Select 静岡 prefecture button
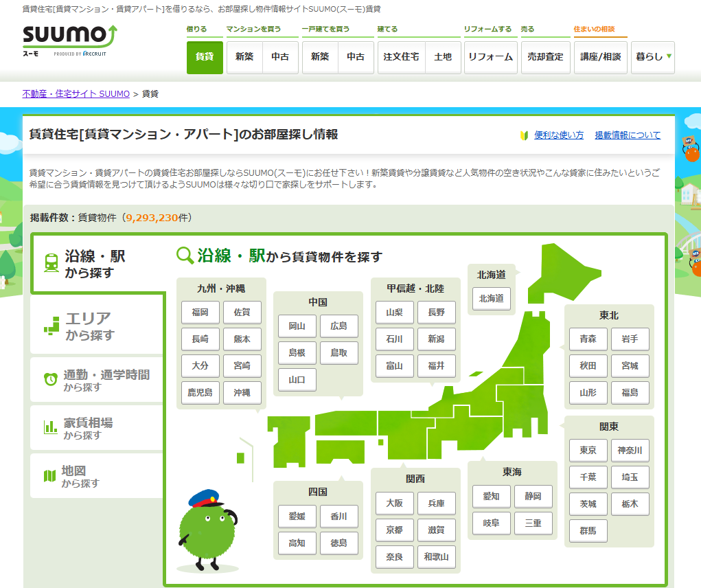The image size is (701, 588). point(533,497)
